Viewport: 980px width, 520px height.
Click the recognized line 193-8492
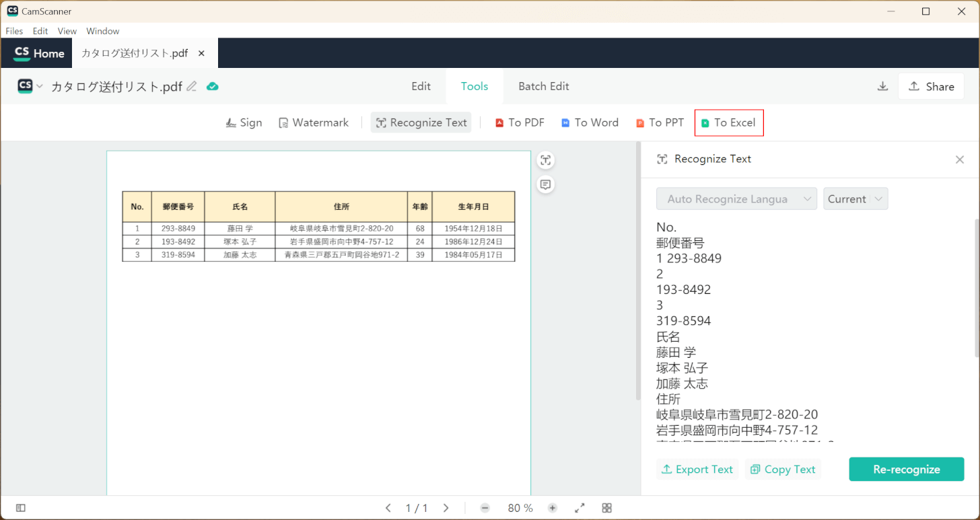point(684,290)
